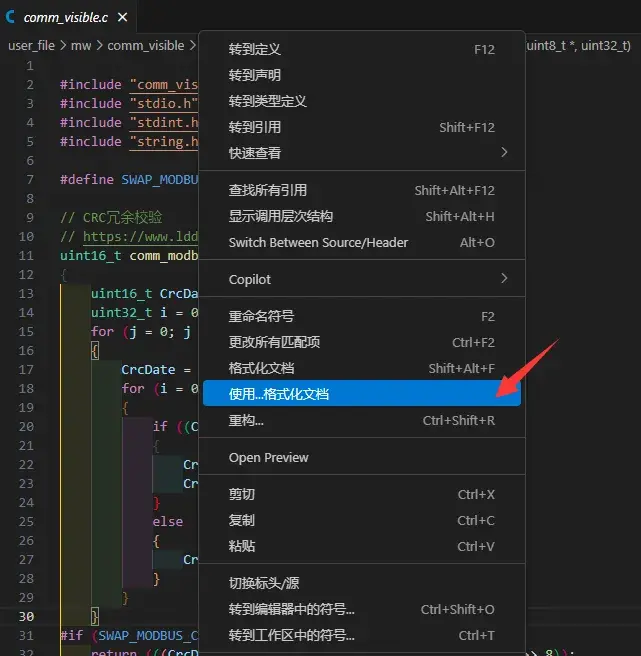Expand the Copilot submenu
Screen dimensions: 641x656
click(362, 279)
